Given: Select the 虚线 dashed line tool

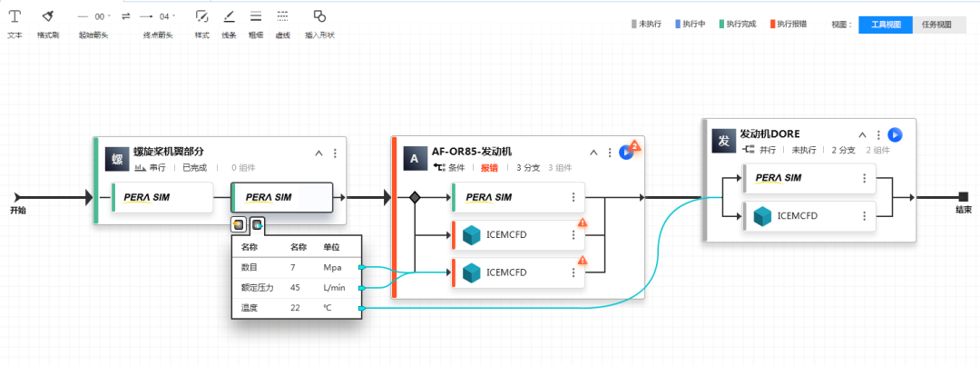Looking at the screenshot, I should (283, 16).
